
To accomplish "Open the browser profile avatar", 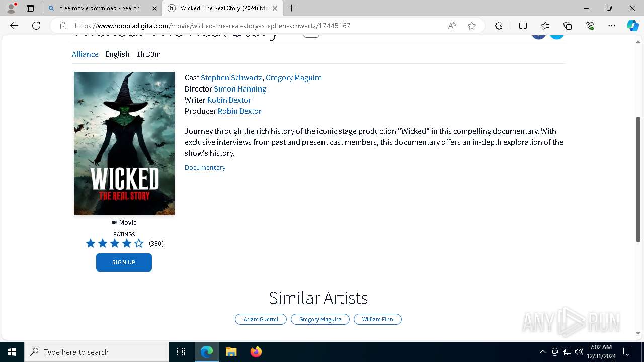I will coord(11,8).
